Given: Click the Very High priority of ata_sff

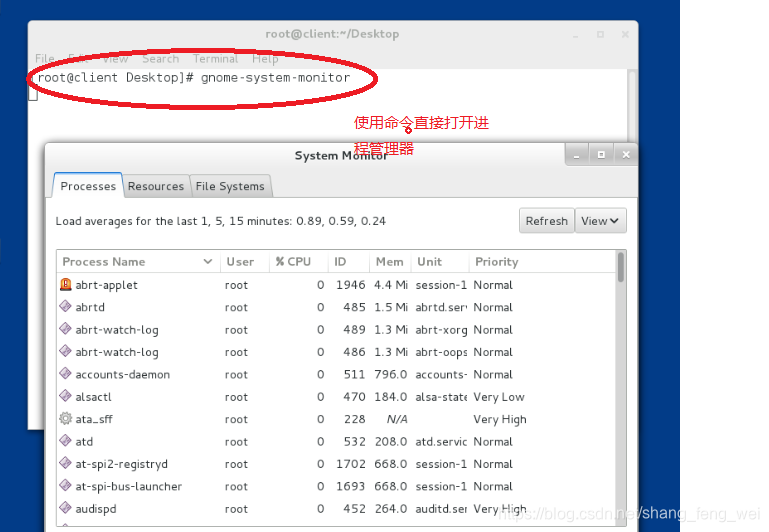Looking at the screenshot, I should click(500, 420).
